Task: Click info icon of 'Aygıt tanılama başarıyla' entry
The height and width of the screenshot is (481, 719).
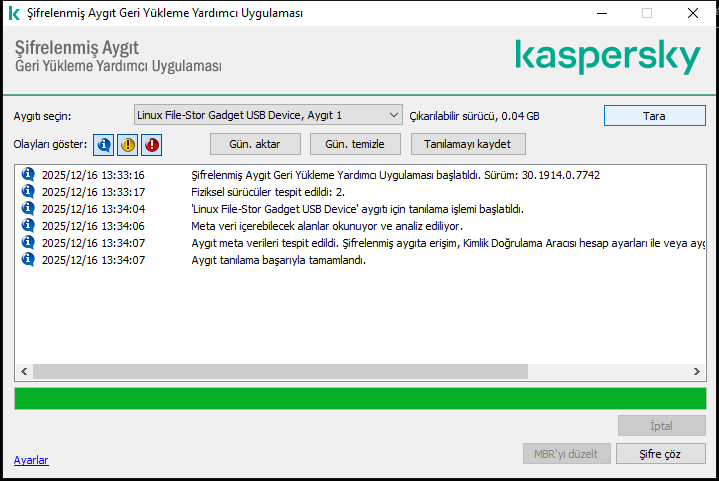Action: [x=28, y=259]
